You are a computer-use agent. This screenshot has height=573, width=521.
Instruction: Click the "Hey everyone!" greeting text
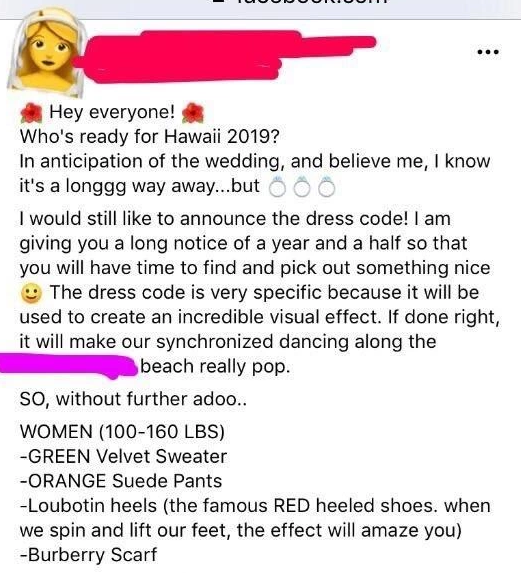[x=112, y=112]
